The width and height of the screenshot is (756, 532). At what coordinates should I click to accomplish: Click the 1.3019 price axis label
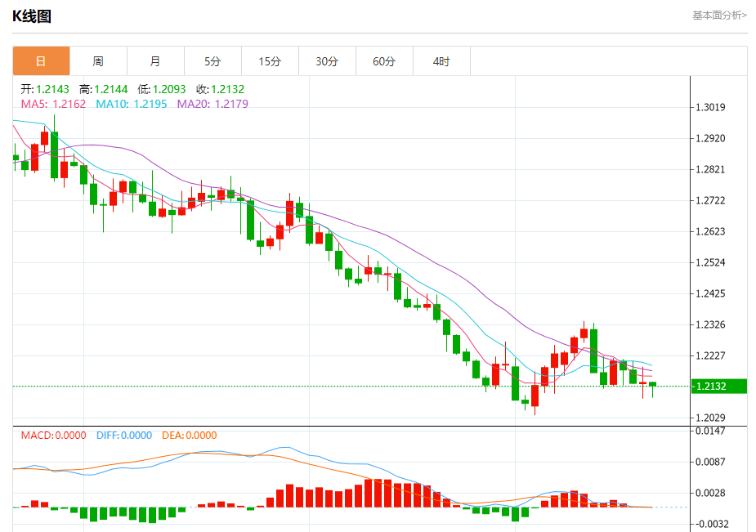click(710, 107)
